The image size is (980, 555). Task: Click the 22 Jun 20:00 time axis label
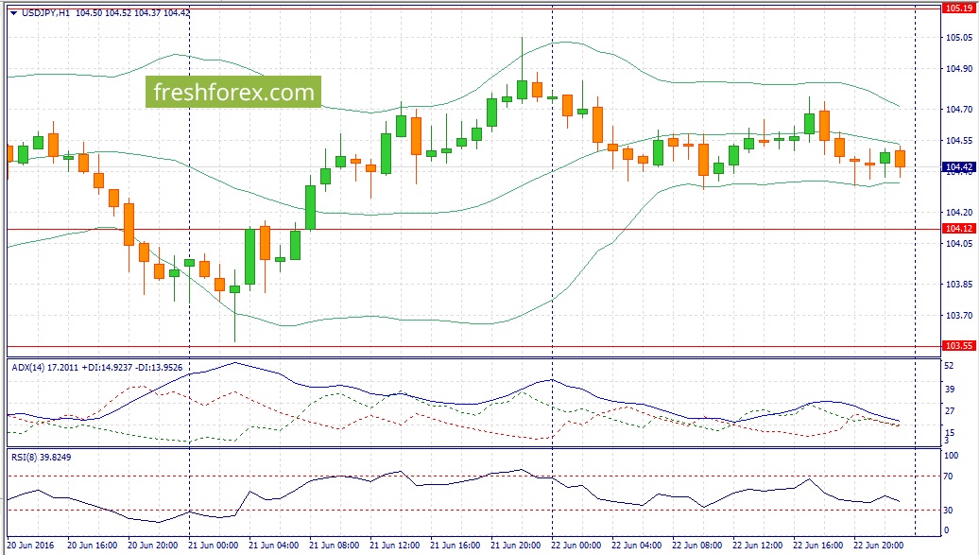click(876, 546)
